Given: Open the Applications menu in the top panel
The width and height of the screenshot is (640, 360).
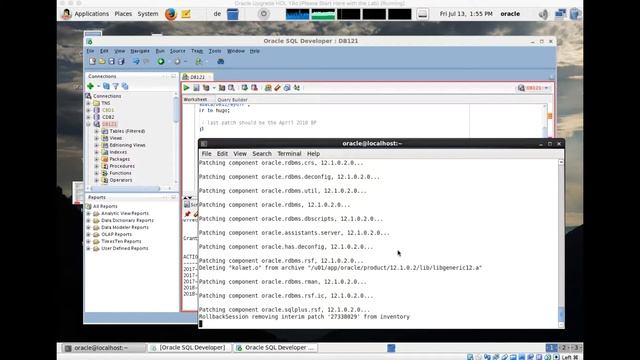Looking at the screenshot, I should 91,14.
